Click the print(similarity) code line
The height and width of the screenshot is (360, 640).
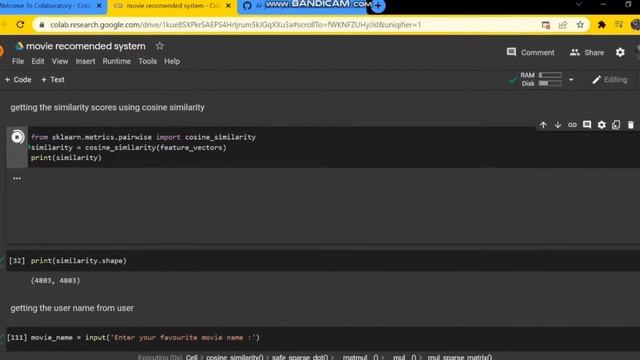click(x=66, y=158)
